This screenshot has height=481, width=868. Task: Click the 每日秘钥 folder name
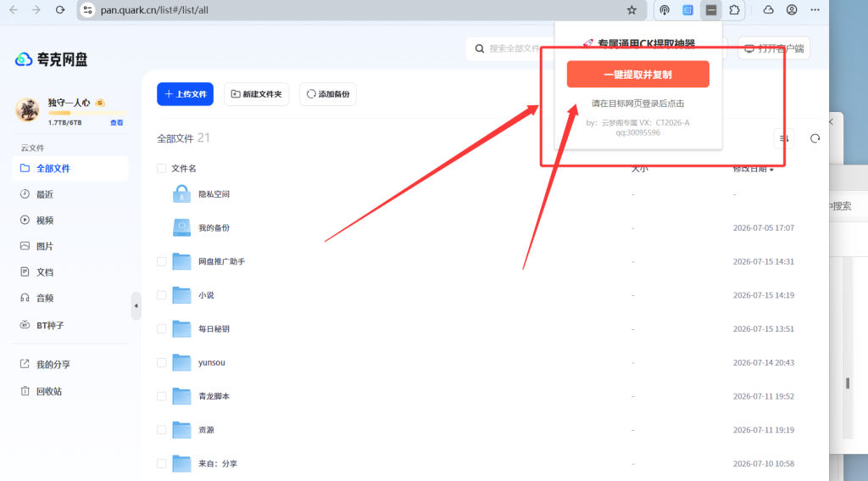point(214,329)
